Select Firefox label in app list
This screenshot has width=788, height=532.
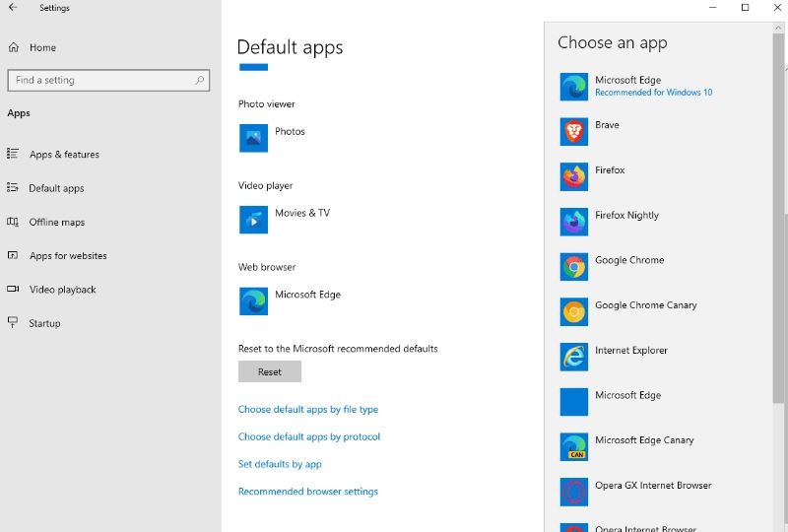pos(610,170)
